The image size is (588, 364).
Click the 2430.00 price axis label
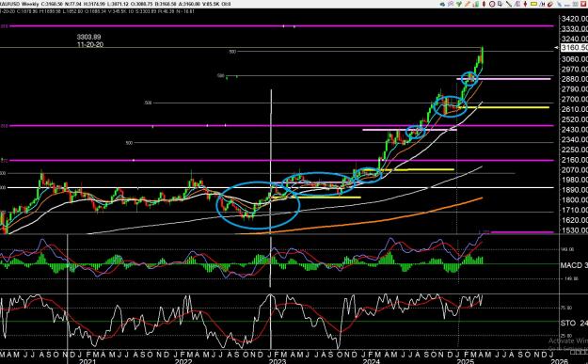pyautogui.click(x=575, y=130)
